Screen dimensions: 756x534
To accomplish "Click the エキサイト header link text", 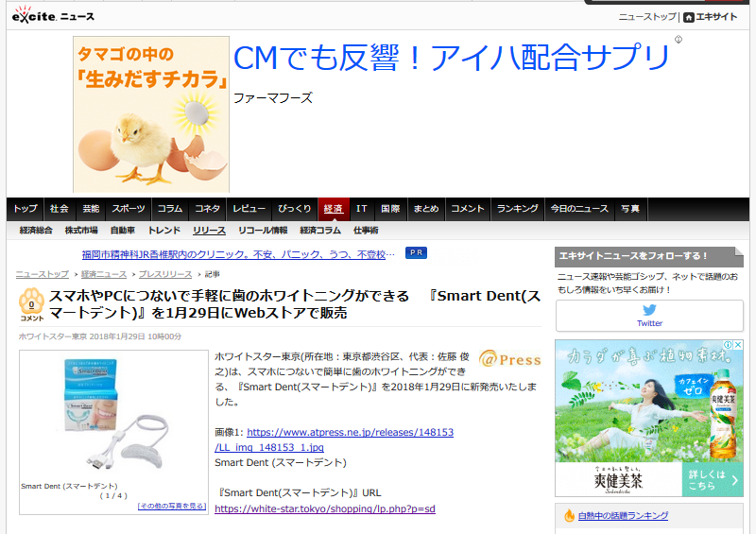I will [716, 17].
